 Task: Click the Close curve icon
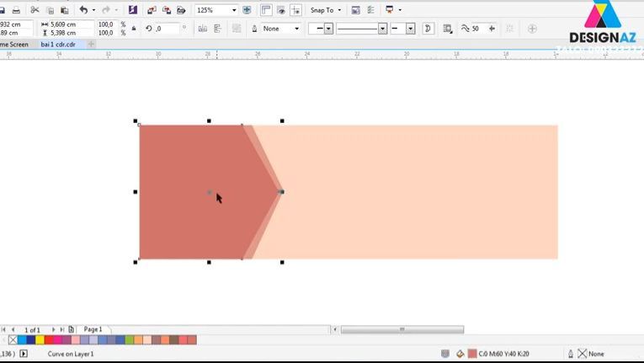pyautogui.click(x=428, y=29)
